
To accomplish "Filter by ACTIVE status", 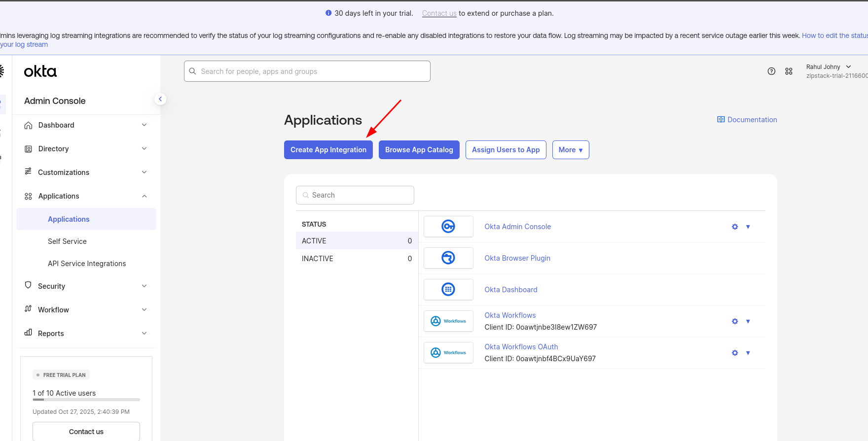I will coord(357,241).
